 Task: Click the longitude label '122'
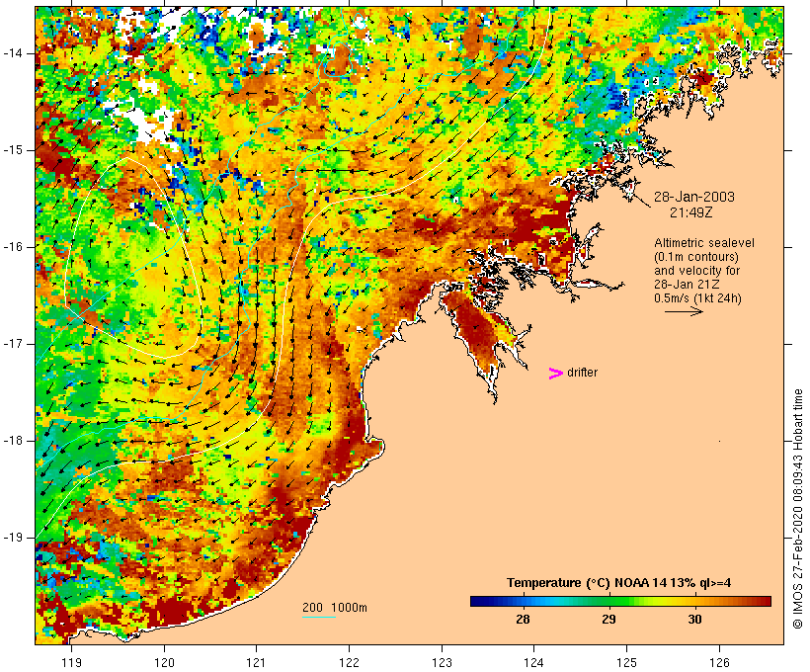(350, 663)
